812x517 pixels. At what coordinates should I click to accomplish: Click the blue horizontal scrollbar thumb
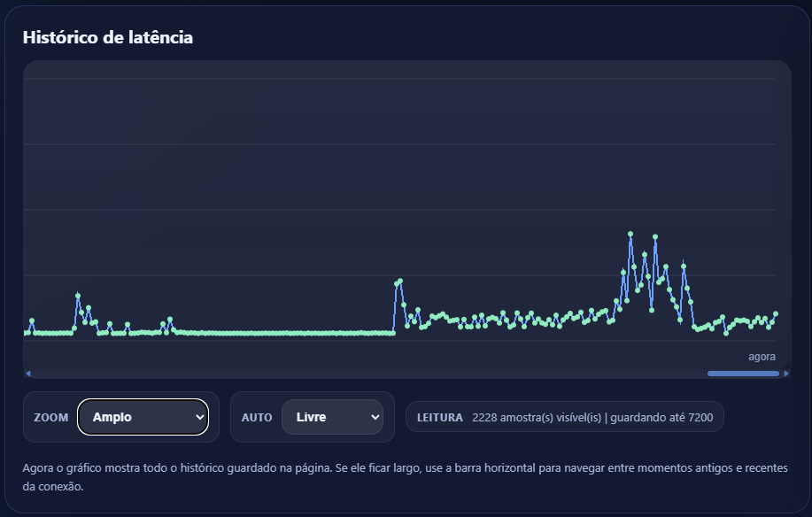click(743, 374)
